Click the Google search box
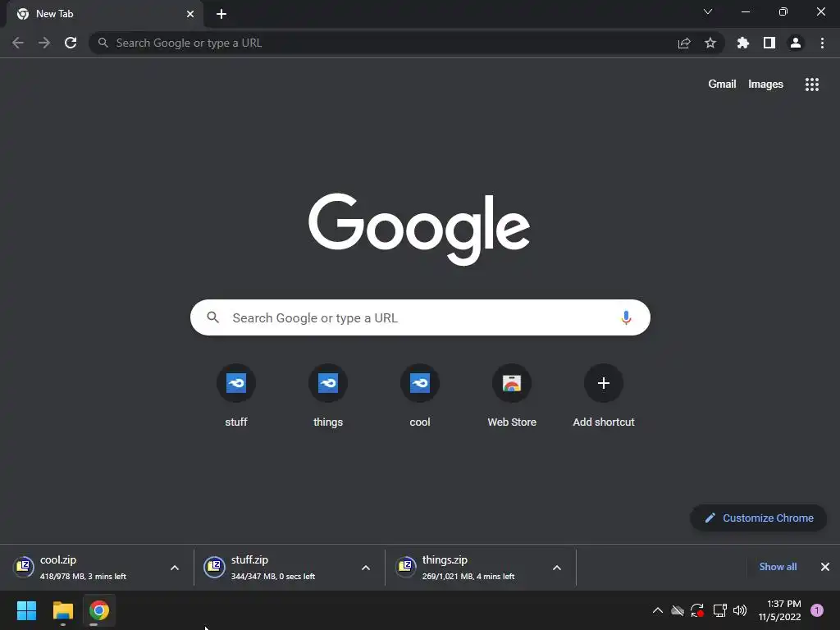Image resolution: width=840 pixels, height=630 pixels. (420, 317)
